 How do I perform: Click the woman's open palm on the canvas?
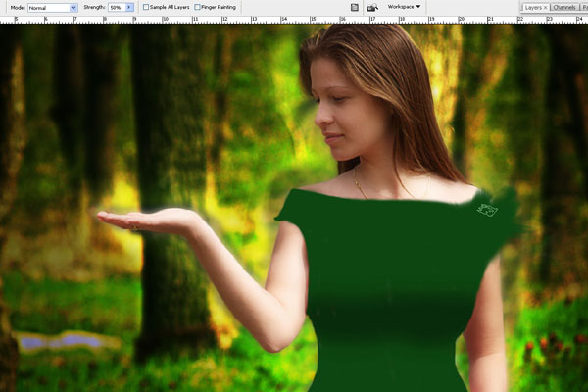147,220
